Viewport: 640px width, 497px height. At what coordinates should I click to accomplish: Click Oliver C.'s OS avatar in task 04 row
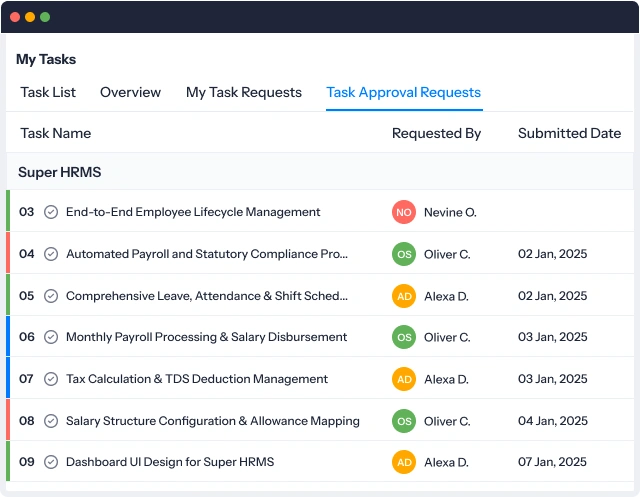point(404,254)
